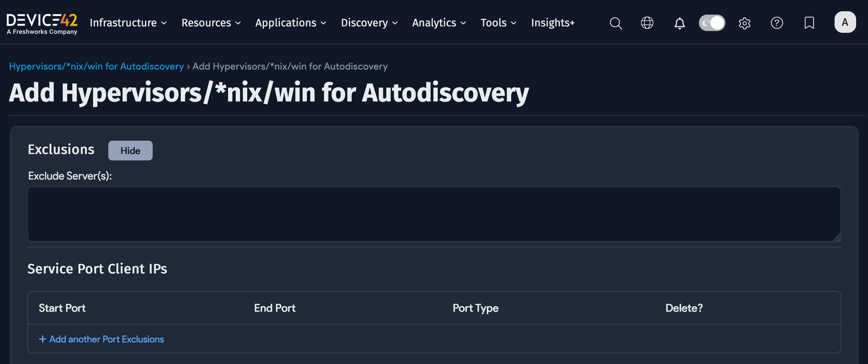Click into the Exclude Server(s) text area

(434, 214)
